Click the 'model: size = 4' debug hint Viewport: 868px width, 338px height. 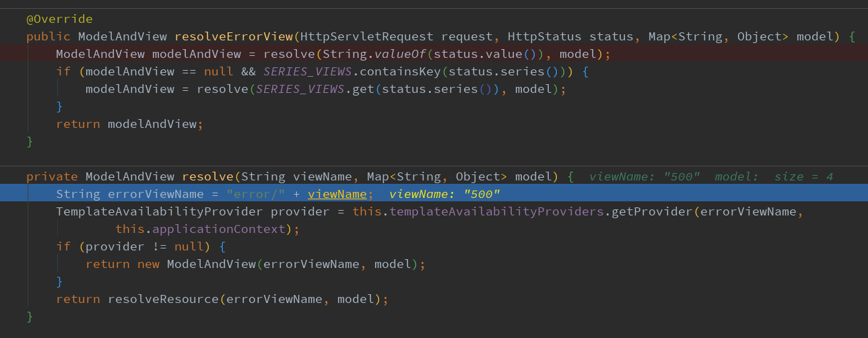tap(774, 176)
